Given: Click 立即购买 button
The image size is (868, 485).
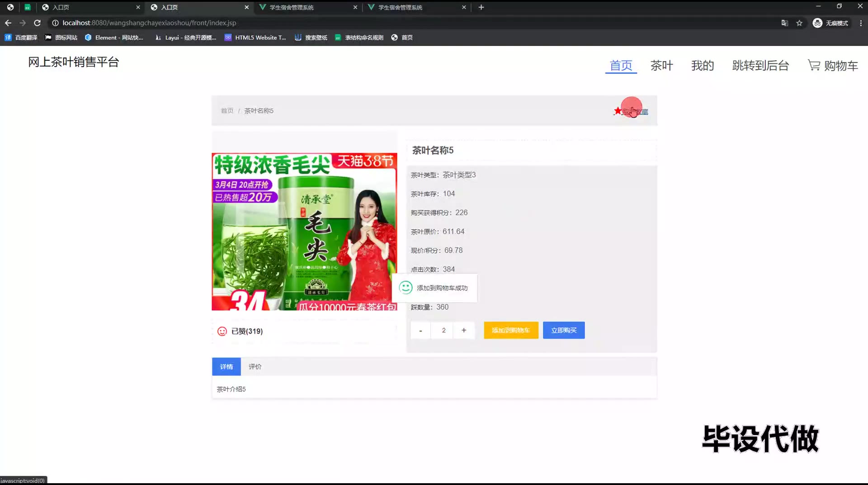Looking at the screenshot, I should coord(564,330).
